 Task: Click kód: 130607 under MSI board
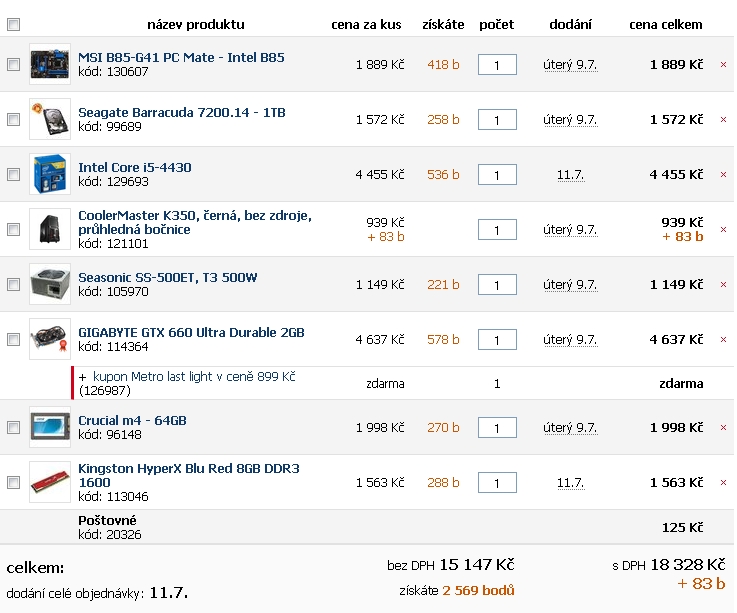click(113, 71)
